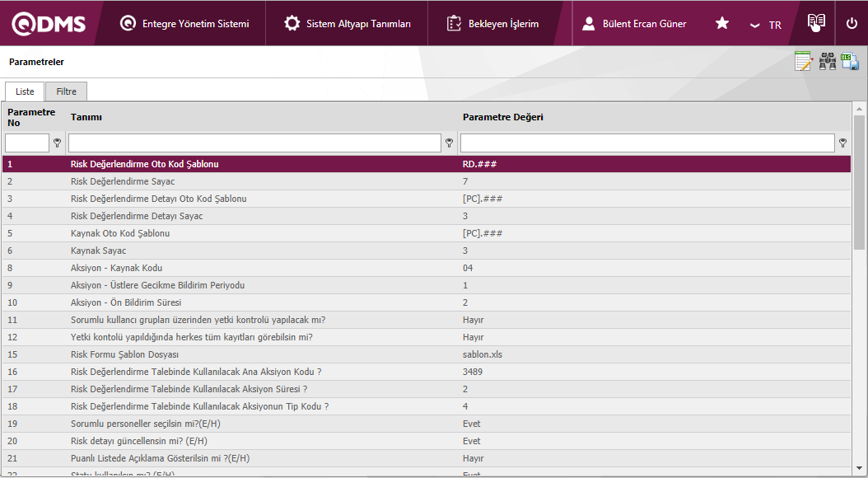The image size is (868, 478).
Task: Click the QDMS logo
Action: click(49, 24)
